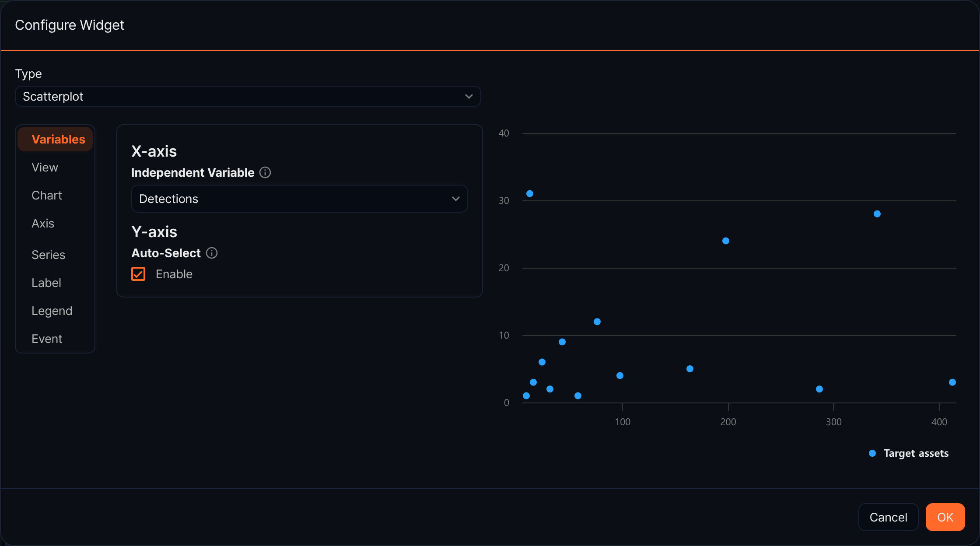Select the Variables tab
Image resolution: width=980 pixels, height=546 pixels.
click(55, 139)
